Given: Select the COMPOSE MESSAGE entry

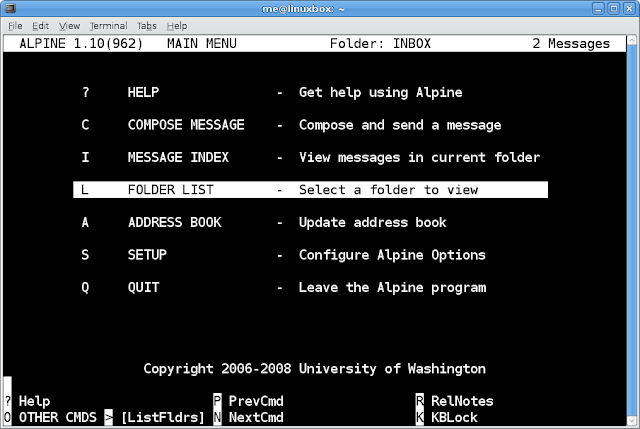Looking at the screenshot, I should click(186, 125).
